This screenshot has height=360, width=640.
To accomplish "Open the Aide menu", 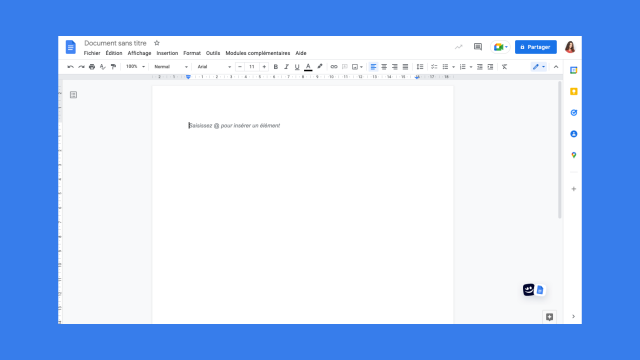I will pos(301,53).
